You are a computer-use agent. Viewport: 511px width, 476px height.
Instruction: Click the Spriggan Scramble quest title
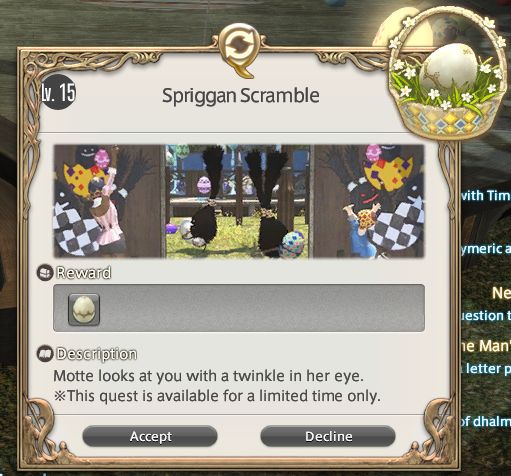(x=241, y=96)
